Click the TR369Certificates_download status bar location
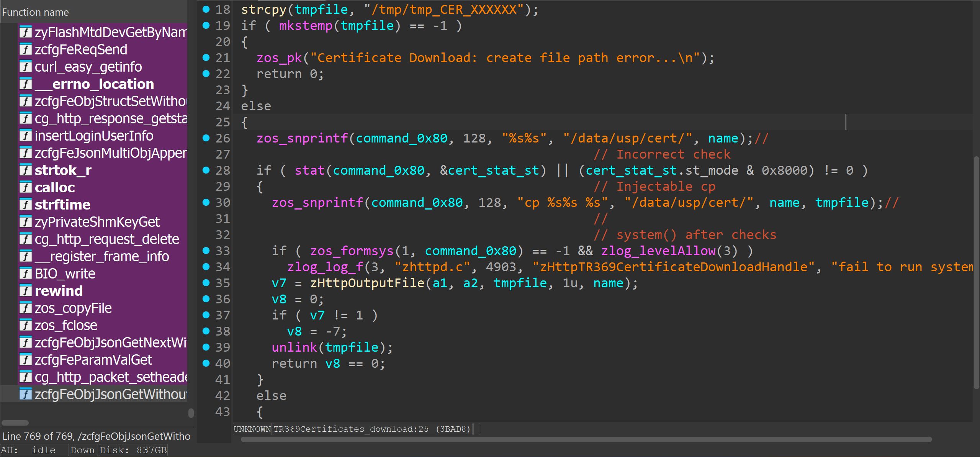The width and height of the screenshot is (980, 457). (x=371, y=429)
